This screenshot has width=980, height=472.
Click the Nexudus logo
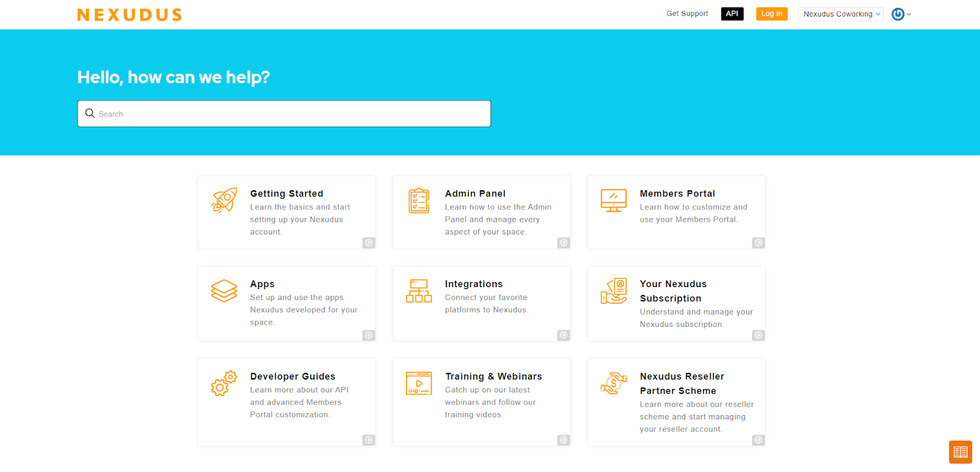[129, 15]
